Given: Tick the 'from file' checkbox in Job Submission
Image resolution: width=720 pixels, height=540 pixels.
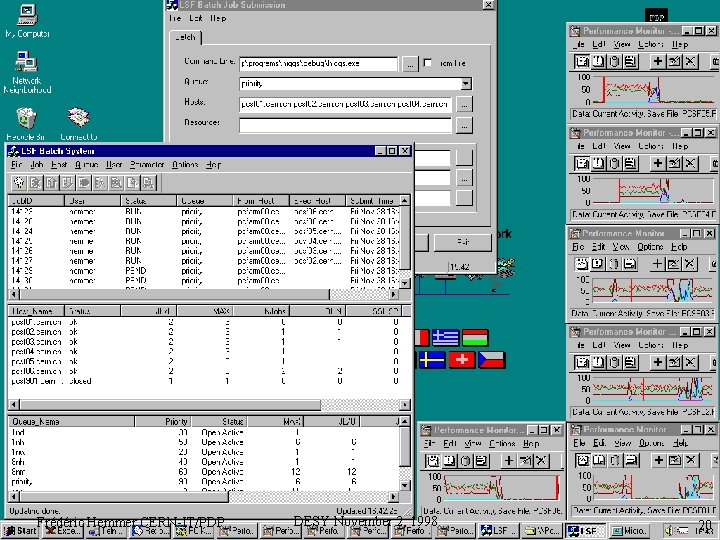Looking at the screenshot, I should pyautogui.click(x=428, y=63).
